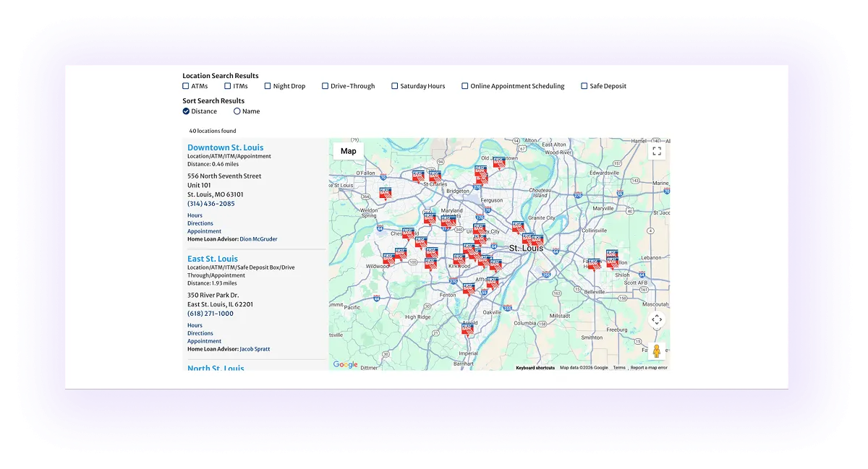This screenshot has height=469, width=868.
Task: Check the Safe Deposit filter
Action: point(584,85)
